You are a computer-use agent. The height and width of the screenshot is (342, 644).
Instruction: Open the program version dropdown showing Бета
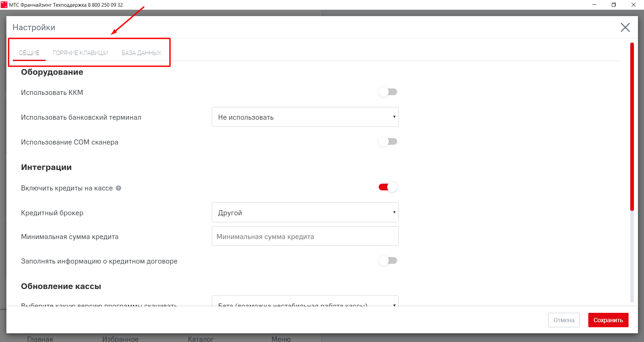[305, 301]
